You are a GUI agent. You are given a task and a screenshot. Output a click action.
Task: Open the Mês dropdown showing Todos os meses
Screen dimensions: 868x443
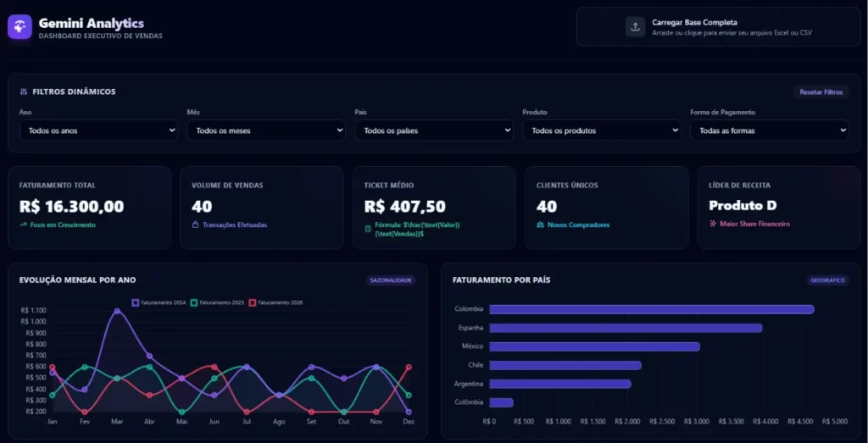pos(266,131)
